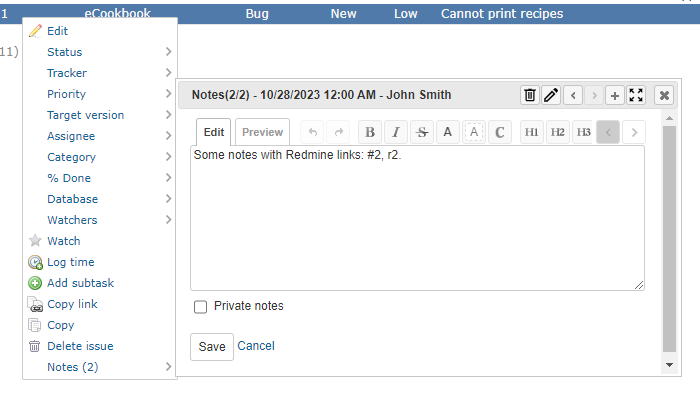
Task: Click the plus icon to add note
Action: [x=615, y=95]
